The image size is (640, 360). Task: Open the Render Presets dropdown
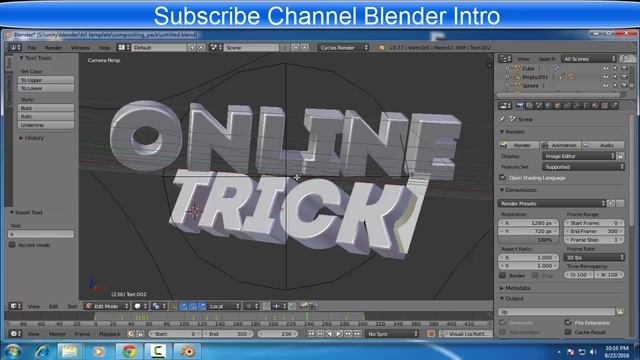coord(552,203)
